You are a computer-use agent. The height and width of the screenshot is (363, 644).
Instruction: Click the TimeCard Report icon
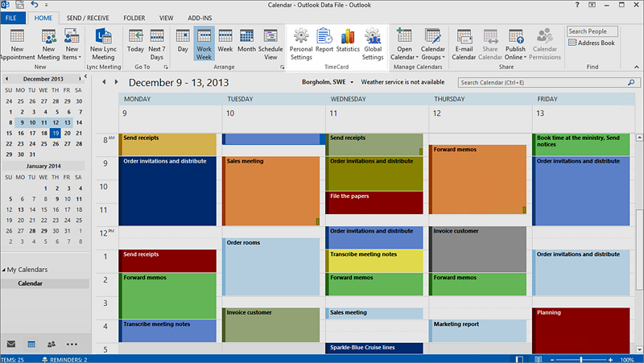pos(324,43)
